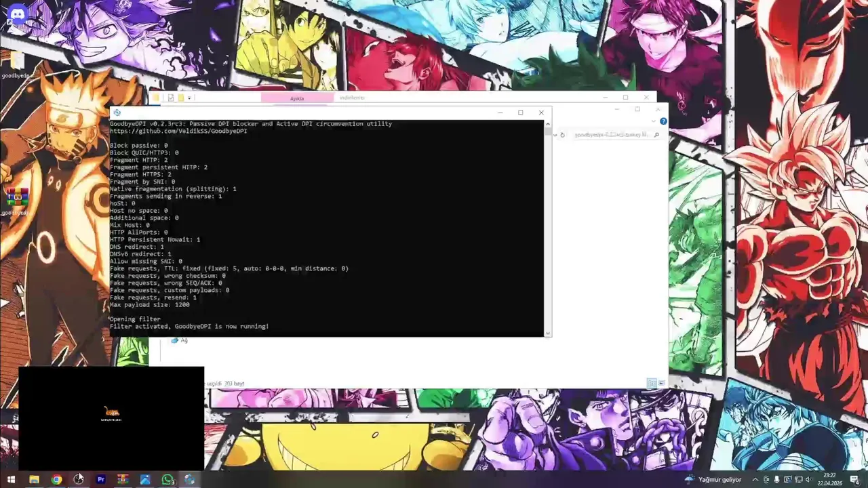
Task: Click the black preview thumbnail with cat
Action: click(x=111, y=418)
